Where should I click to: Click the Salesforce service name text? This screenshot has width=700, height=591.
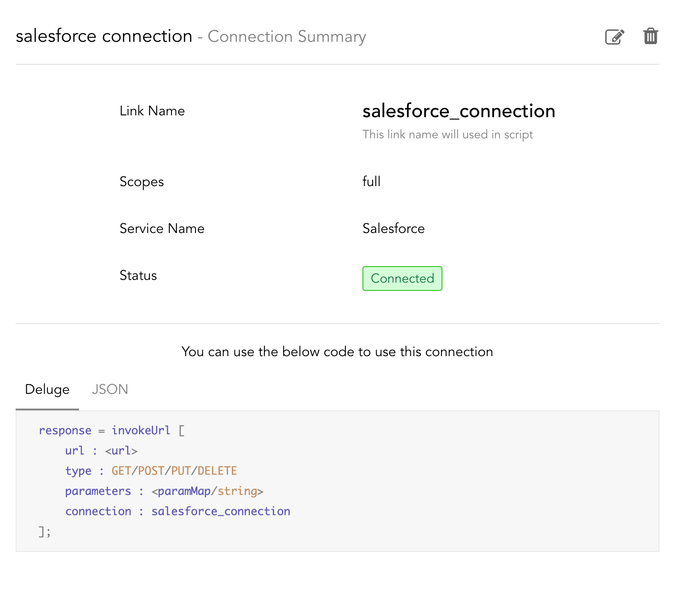pyautogui.click(x=393, y=228)
